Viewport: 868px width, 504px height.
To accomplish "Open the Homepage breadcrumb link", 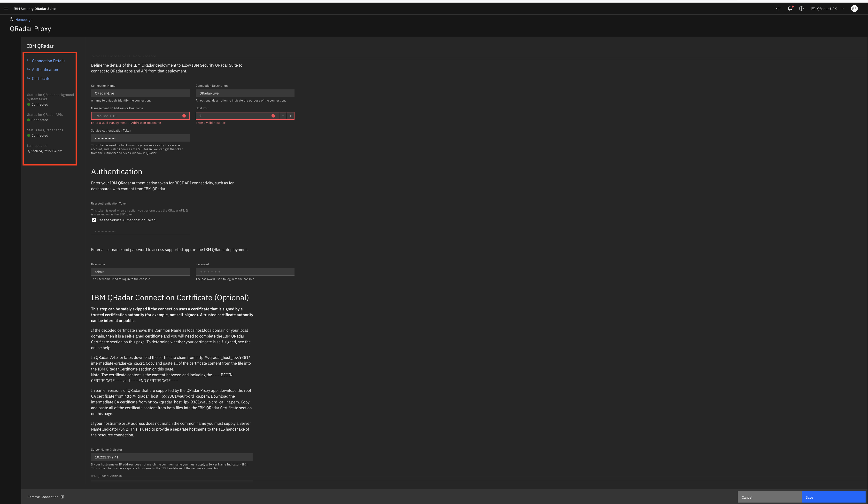I will [24, 20].
